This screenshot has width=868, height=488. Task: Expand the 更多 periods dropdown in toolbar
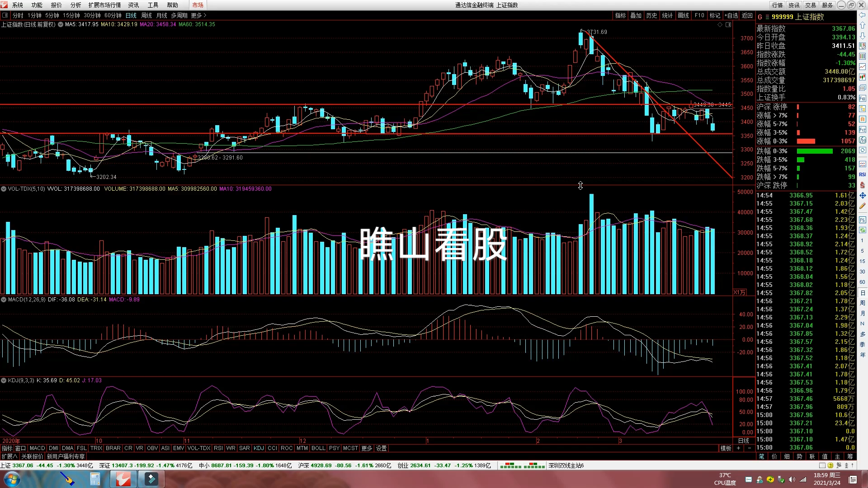point(198,15)
